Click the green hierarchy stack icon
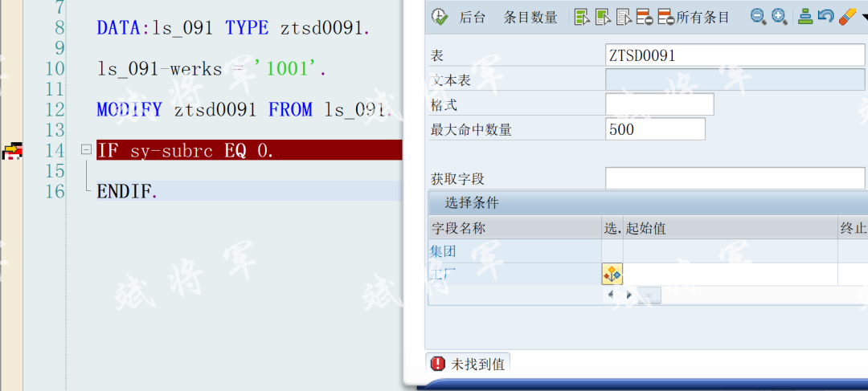This screenshot has width=868, height=391. coord(805,17)
